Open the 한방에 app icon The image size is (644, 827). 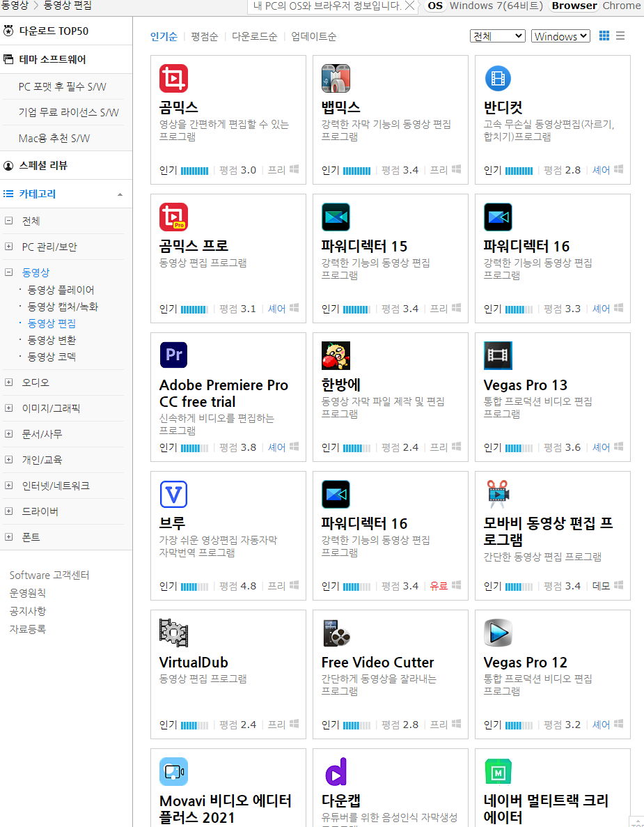tap(336, 355)
